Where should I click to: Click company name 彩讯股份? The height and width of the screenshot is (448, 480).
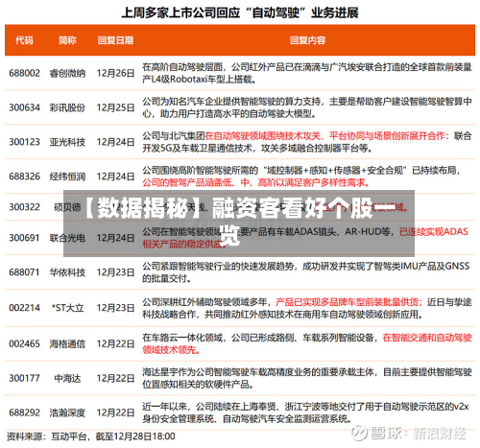pyautogui.click(x=67, y=107)
